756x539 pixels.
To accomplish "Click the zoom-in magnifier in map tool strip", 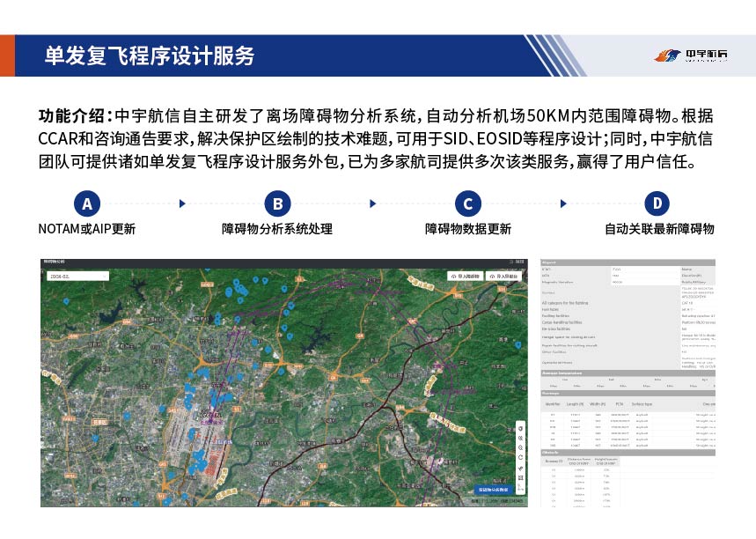I will tap(521, 438).
